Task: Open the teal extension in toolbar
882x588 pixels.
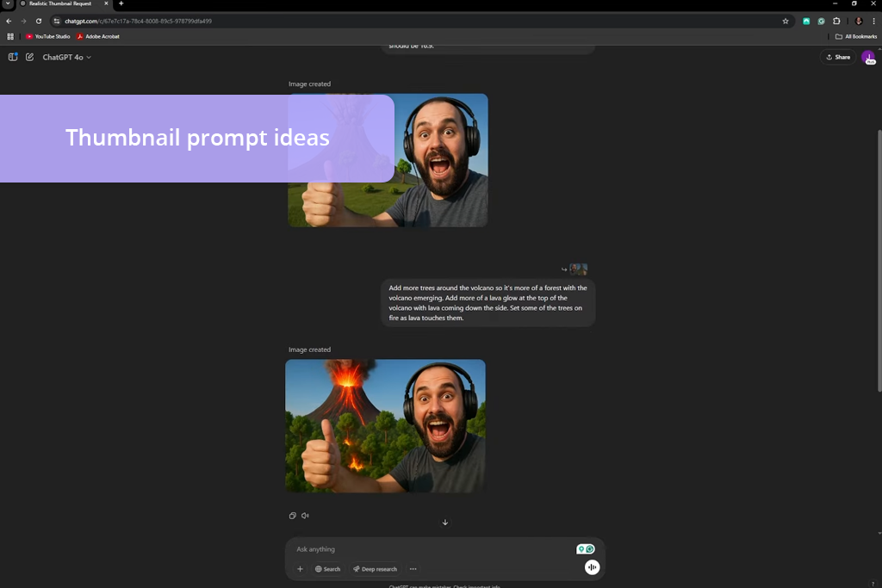Action: pyautogui.click(x=806, y=21)
